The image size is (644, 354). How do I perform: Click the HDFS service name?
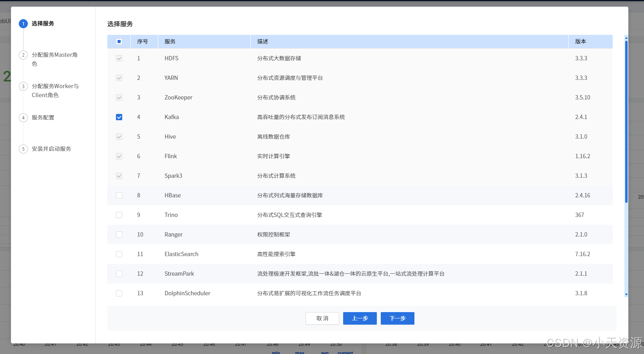172,58
